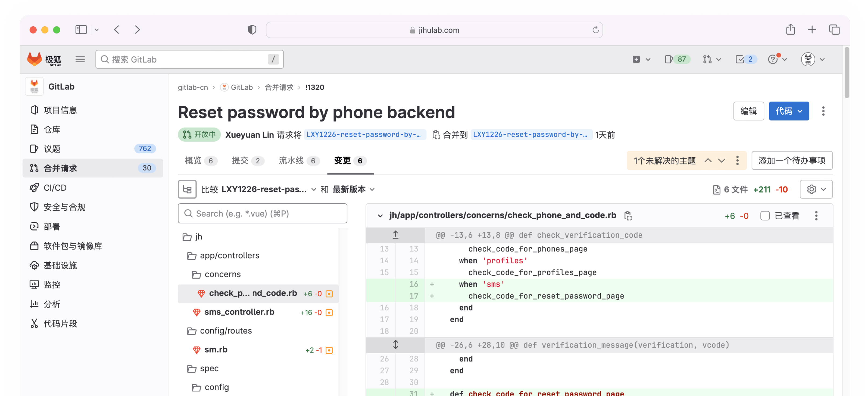Collapse the check_phone_and_code.rb diff
868x396 pixels.
tap(380, 215)
